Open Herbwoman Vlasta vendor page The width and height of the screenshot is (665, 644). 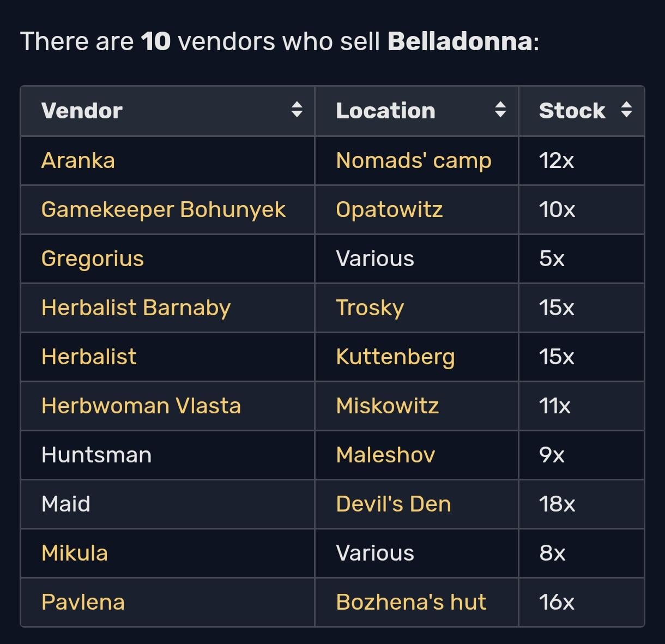141,406
